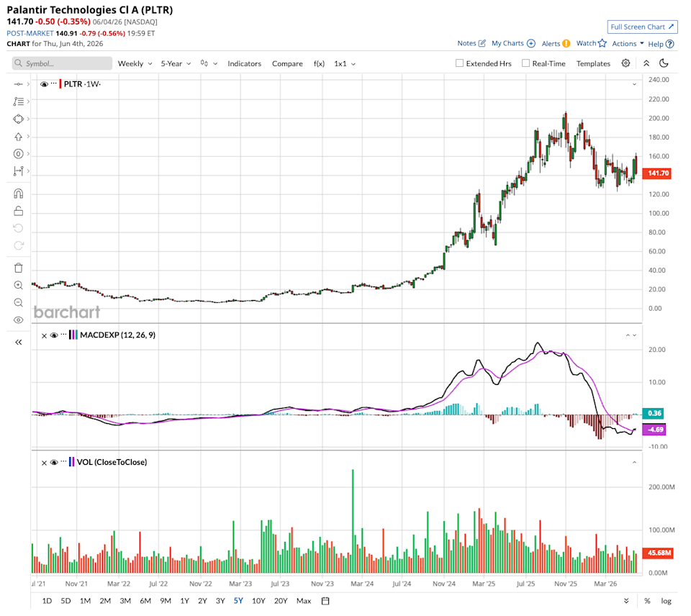Toggle the magnet snap tool
Viewport: 691px width, 616px height.
(18, 194)
